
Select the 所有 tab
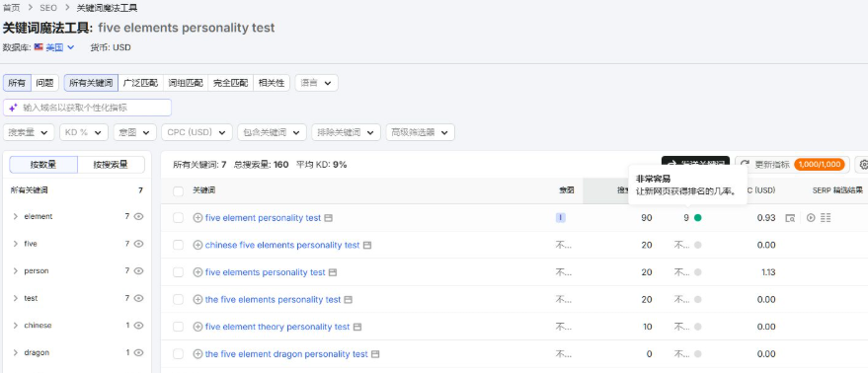(17, 83)
